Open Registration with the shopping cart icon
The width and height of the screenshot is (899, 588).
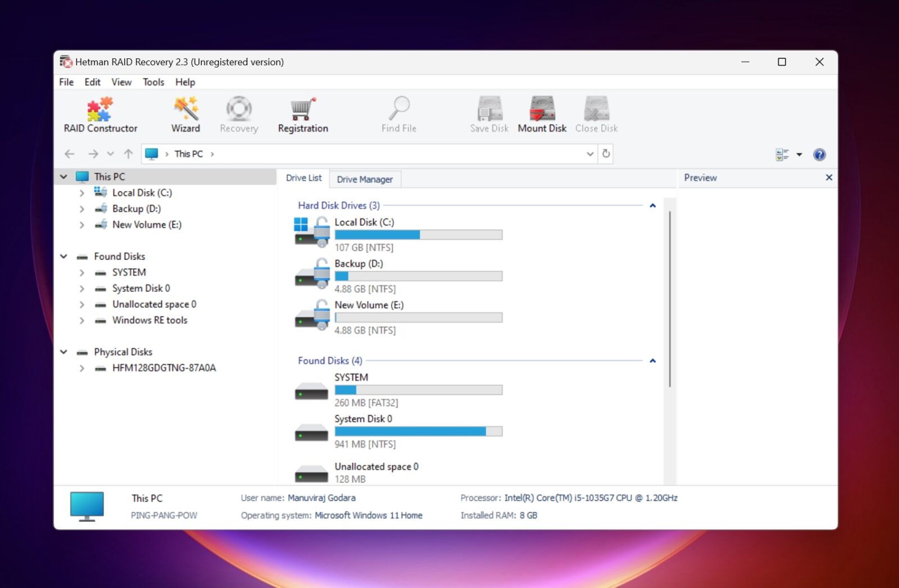302,114
